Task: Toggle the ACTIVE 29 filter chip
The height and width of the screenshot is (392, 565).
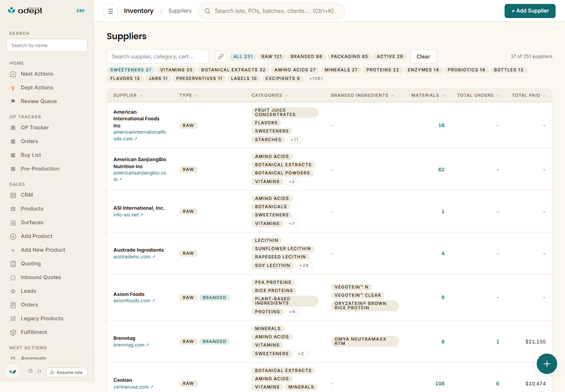Action: coord(390,56)
